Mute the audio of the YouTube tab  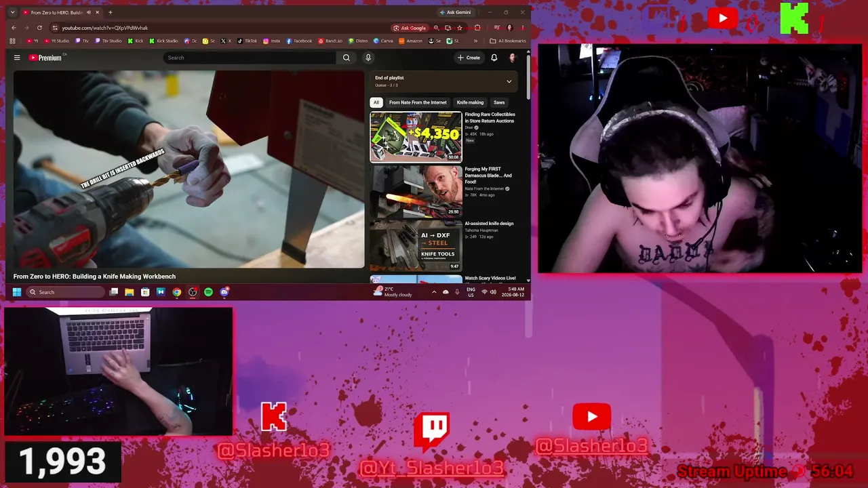pos(88,12)
